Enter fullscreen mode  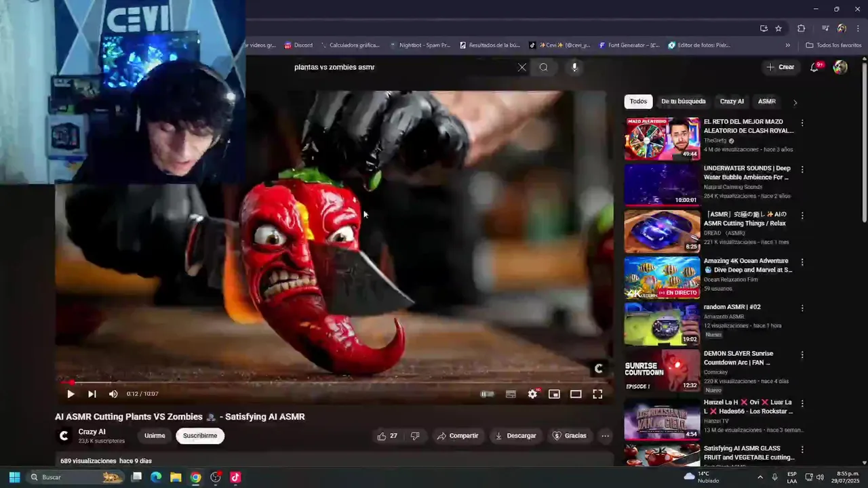597,394
